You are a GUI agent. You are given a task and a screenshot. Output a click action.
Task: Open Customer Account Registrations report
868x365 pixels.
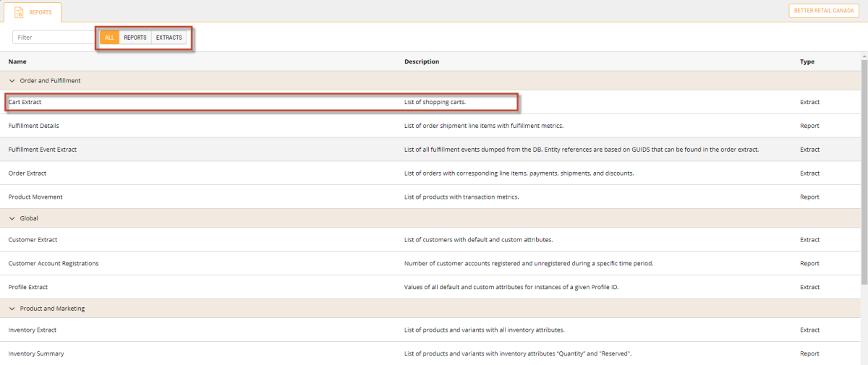pos(53,264)
